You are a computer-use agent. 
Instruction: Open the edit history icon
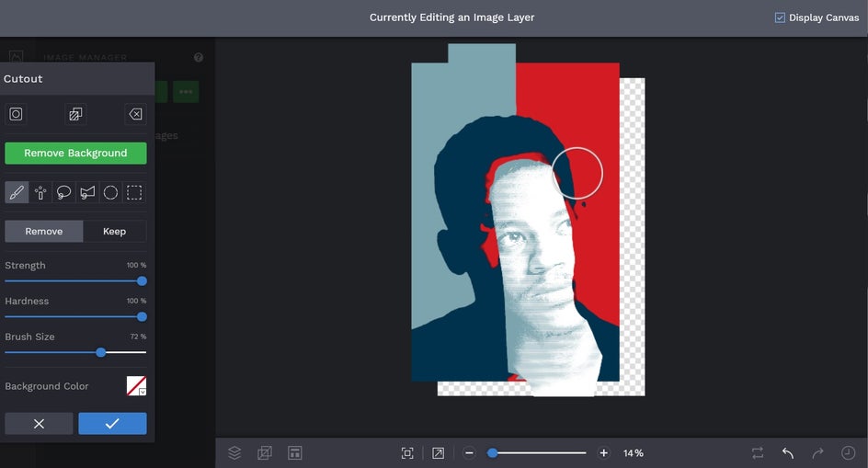point(848,453)
